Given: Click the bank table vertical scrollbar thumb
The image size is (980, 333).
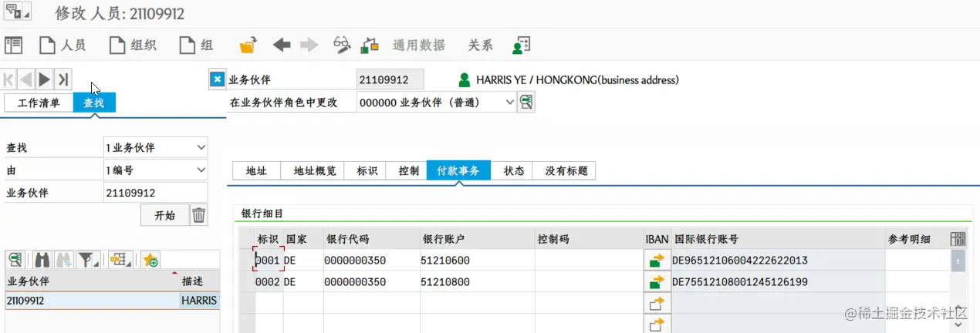Looking at the screenshot, I should click(958, 261).
